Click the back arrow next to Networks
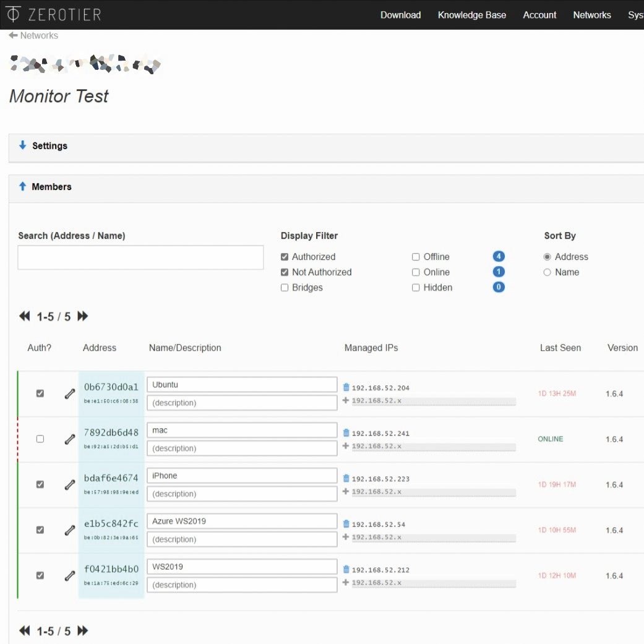 [13, 35]
